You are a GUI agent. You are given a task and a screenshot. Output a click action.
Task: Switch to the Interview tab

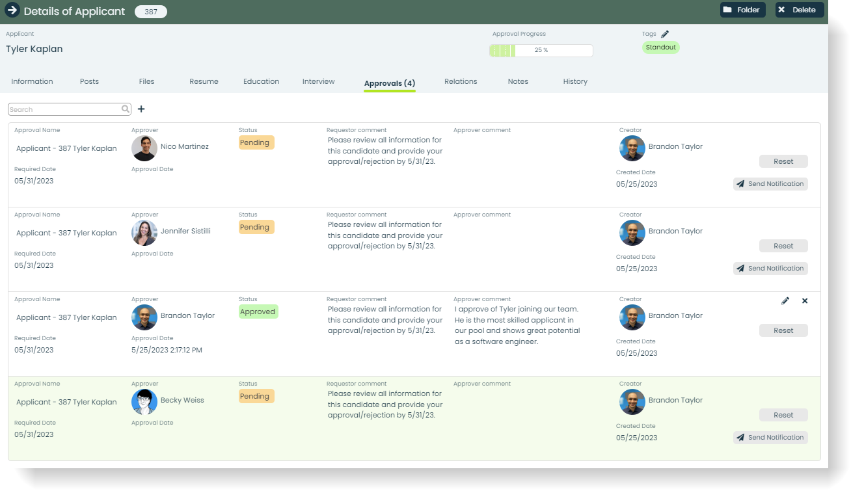coord(318,81)
